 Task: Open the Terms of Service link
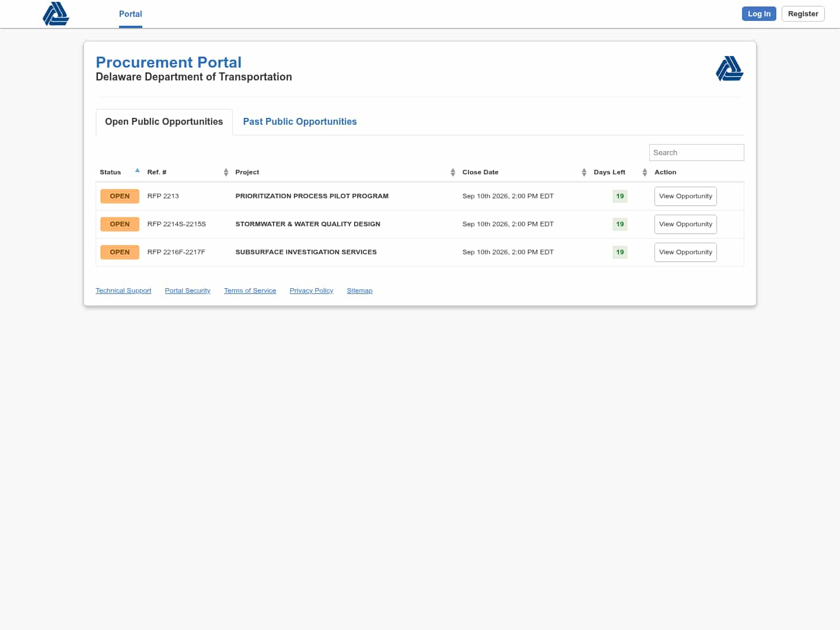(250, 290)
